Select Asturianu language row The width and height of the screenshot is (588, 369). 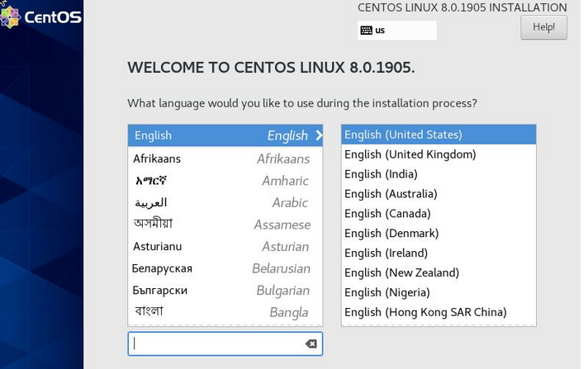(225, 246)
